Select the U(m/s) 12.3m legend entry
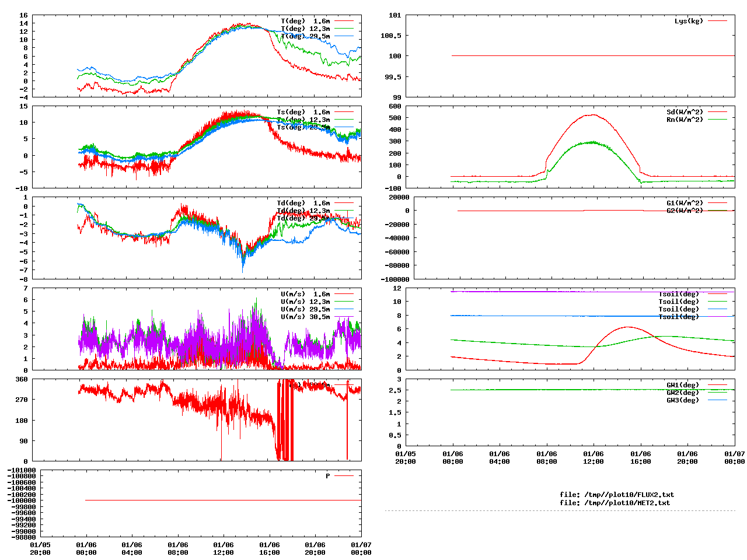The width and height of the screenshot is (747, 560). click(305, 302)
